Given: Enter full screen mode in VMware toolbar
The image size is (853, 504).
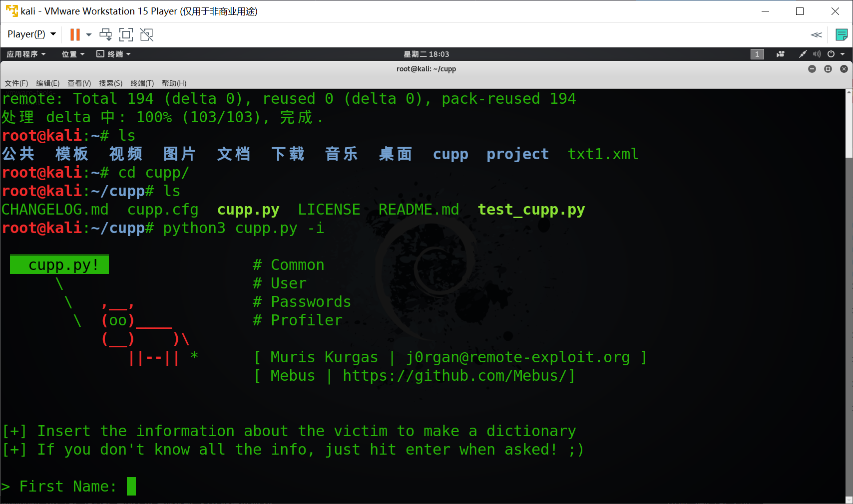Looking at the screenshot, I should pyautogui.click(x=126, y=34).
